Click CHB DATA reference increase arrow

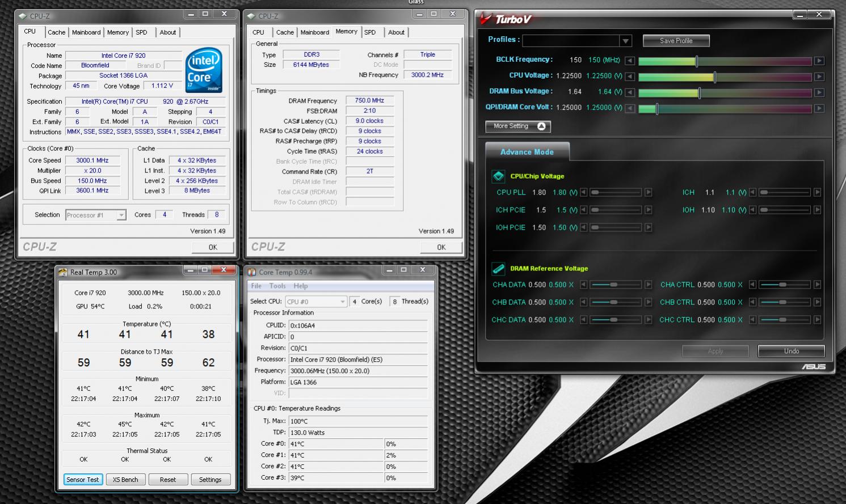(649, 303)
